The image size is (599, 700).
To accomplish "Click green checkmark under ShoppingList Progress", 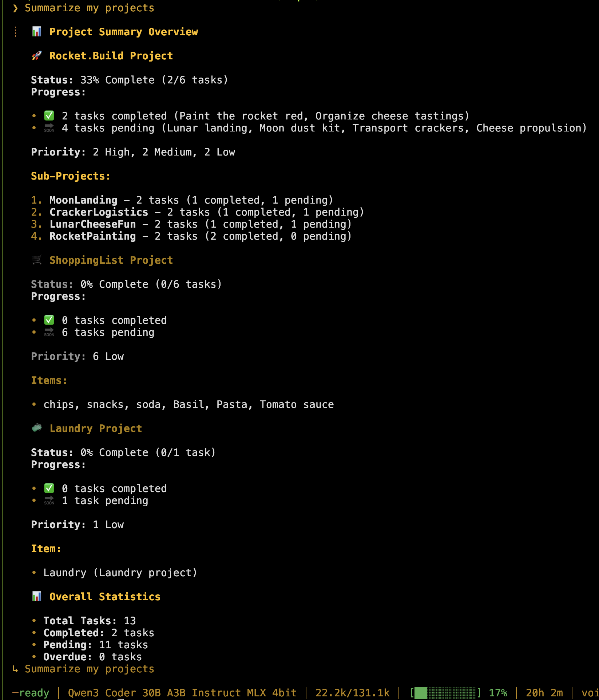I will click(49, 320).
